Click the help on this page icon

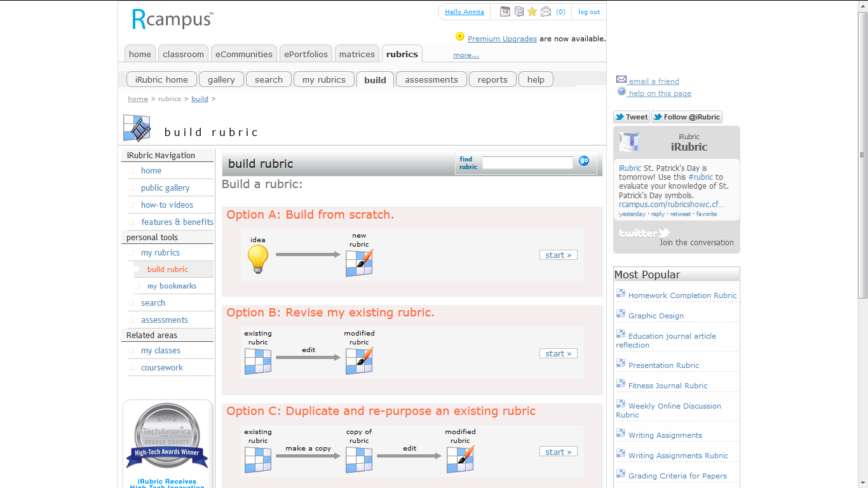pos(621,91)
